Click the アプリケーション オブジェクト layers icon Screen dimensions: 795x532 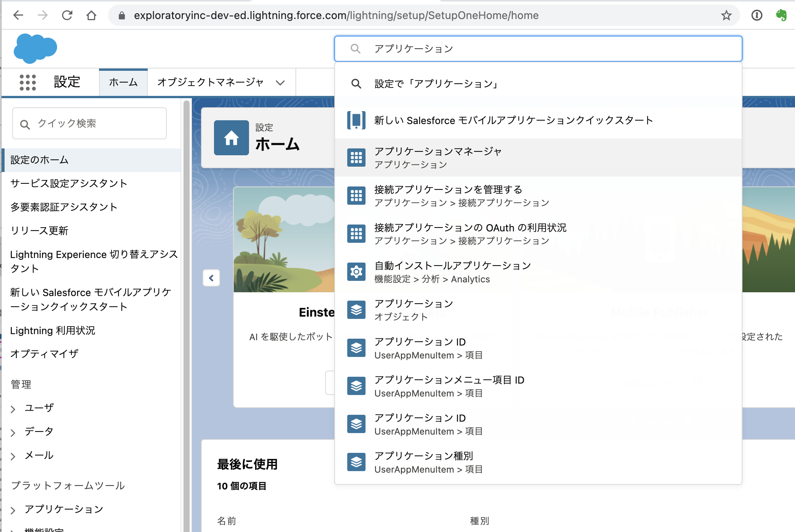[x=356, y=310]
